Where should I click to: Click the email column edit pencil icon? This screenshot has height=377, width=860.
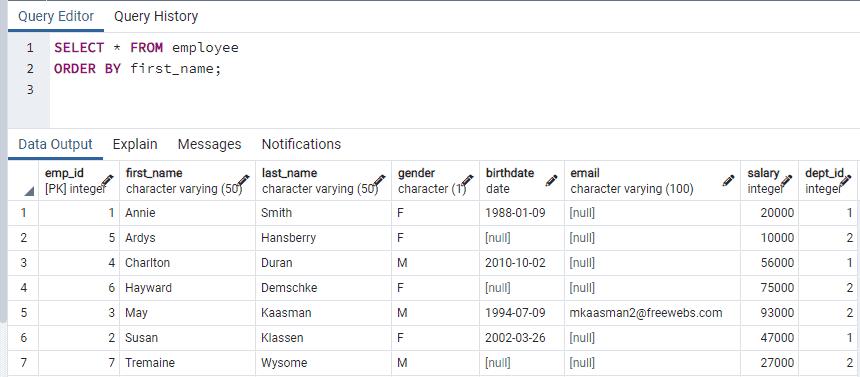(728, 181)
